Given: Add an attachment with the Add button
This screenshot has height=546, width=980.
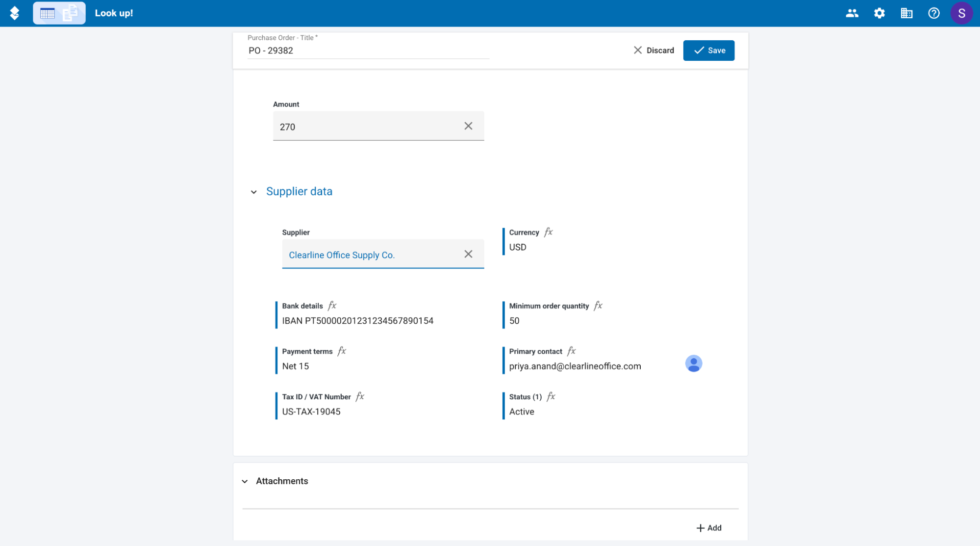Looking at the screenshot, I should [709, 528].
